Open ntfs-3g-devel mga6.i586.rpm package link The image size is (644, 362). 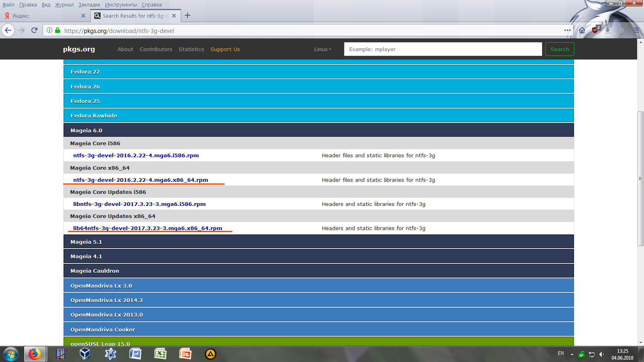(x=136, y=155)
